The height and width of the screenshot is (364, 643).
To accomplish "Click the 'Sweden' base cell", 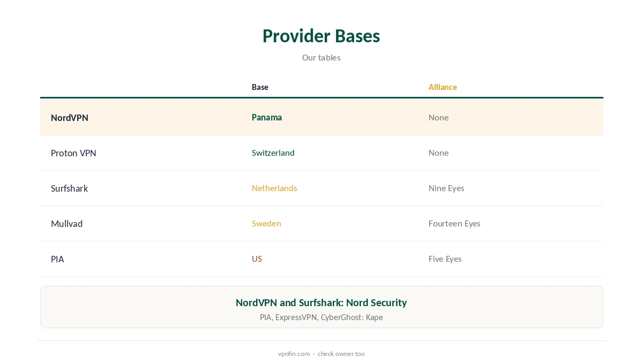I will (266, 223).
